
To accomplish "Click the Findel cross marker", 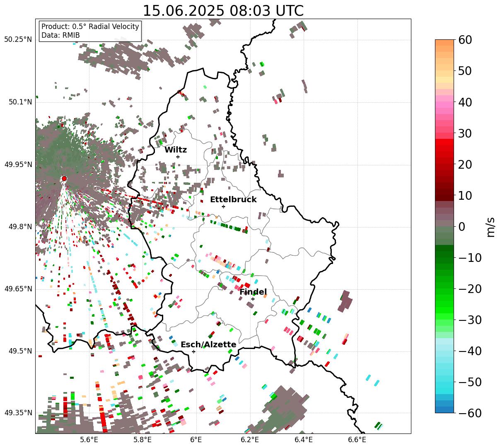I will 253,299.
